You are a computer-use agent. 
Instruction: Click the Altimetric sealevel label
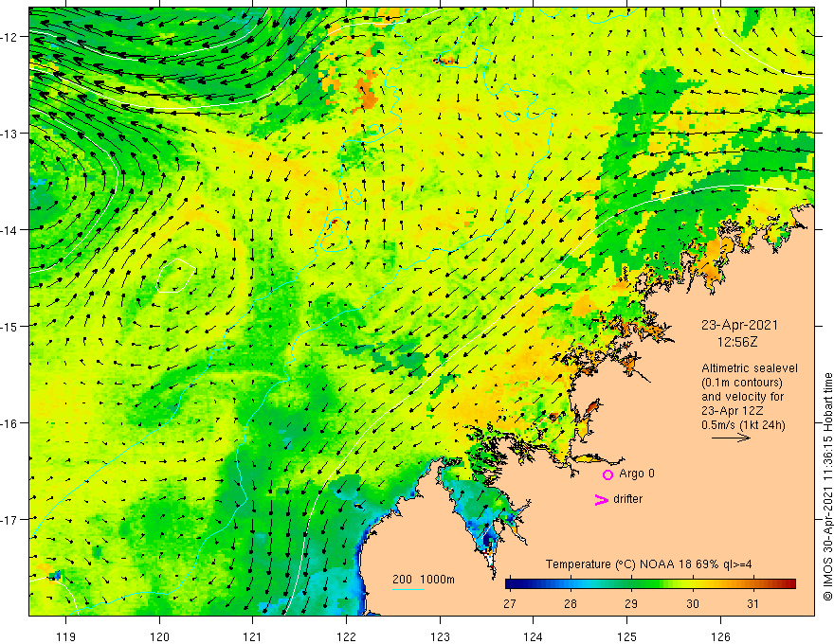coord(750,368)
